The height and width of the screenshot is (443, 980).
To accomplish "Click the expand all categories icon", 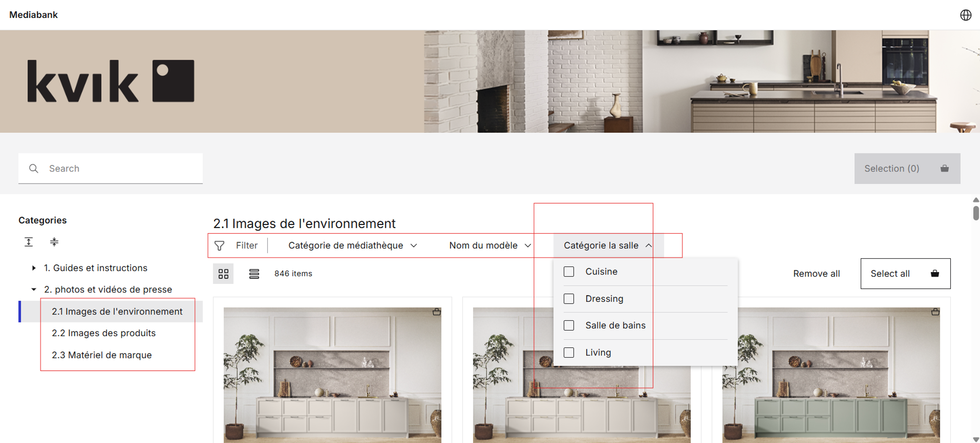I will 29,242.
